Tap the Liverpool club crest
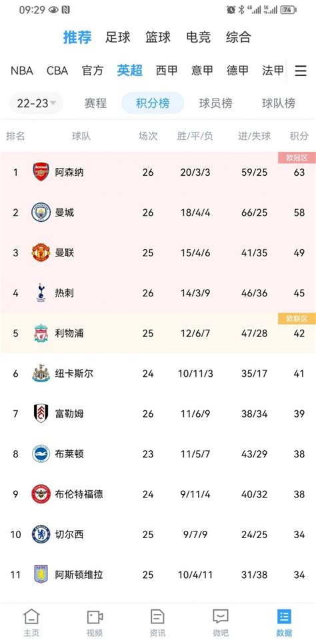The height and width of the screenshot is (644, 316). 41,333
